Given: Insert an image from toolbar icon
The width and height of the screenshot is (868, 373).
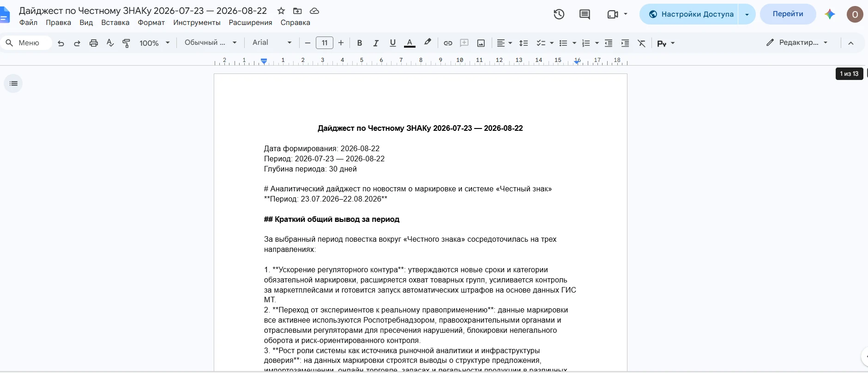Looking at the screenshot, I should pos(481,43).
